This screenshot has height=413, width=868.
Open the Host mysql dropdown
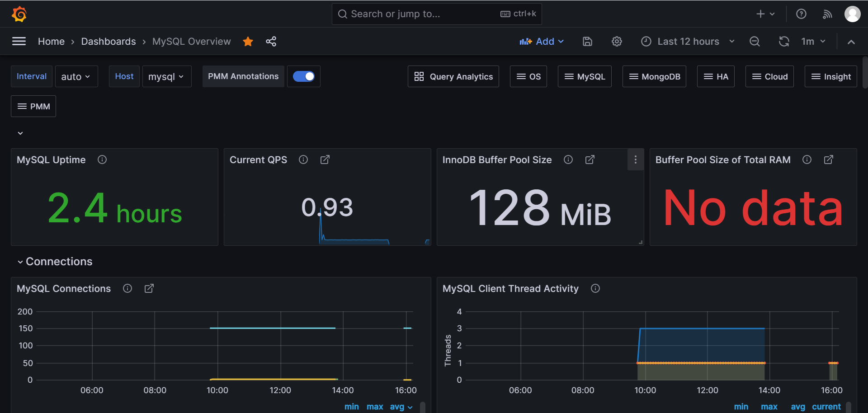(166, 76)
